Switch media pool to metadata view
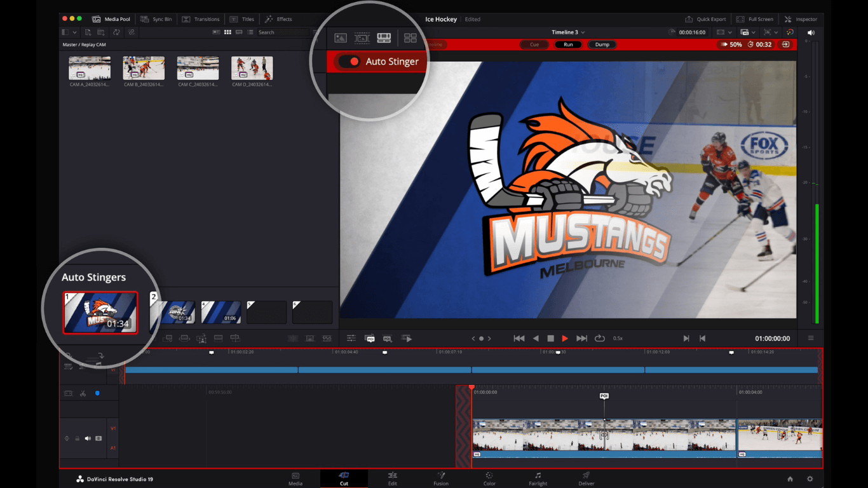Viewport: 868px width, 488px height. [x=217, y=32]
